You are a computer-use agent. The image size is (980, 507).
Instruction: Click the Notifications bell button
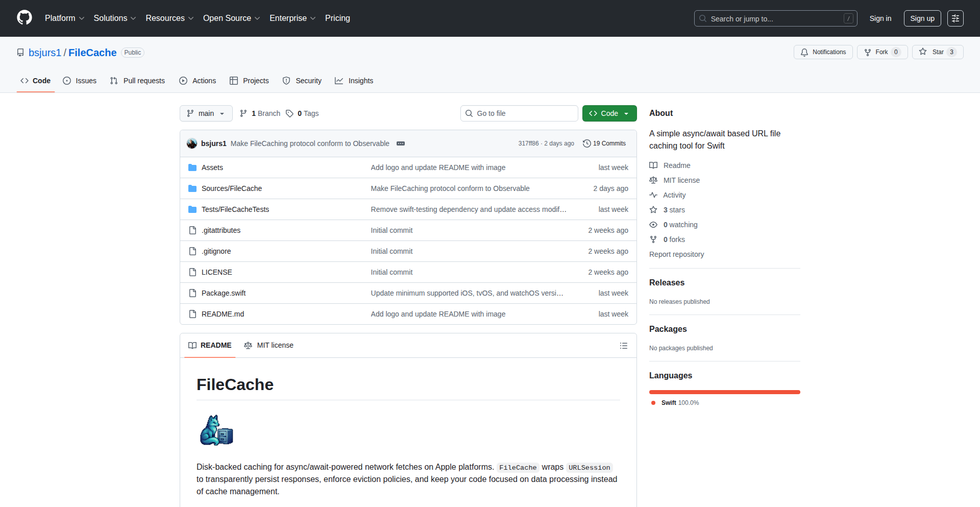tap(823, 52)
